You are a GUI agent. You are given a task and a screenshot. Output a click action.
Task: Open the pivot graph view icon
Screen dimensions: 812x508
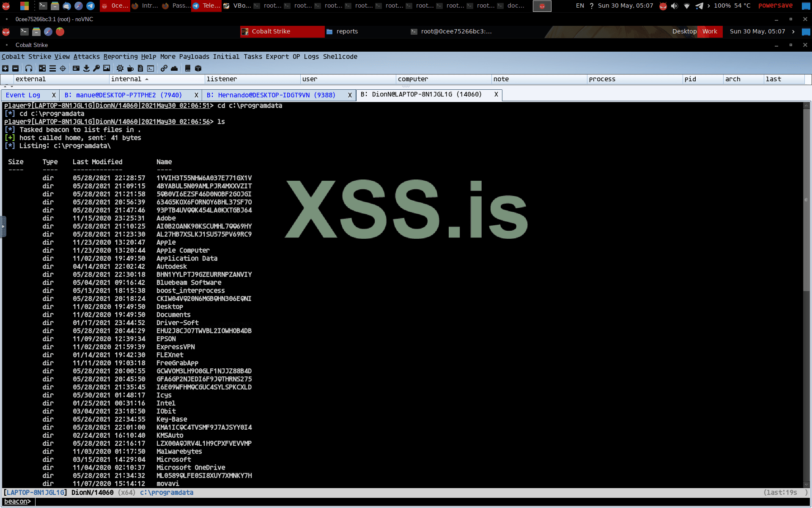click(x=42, y=68)
